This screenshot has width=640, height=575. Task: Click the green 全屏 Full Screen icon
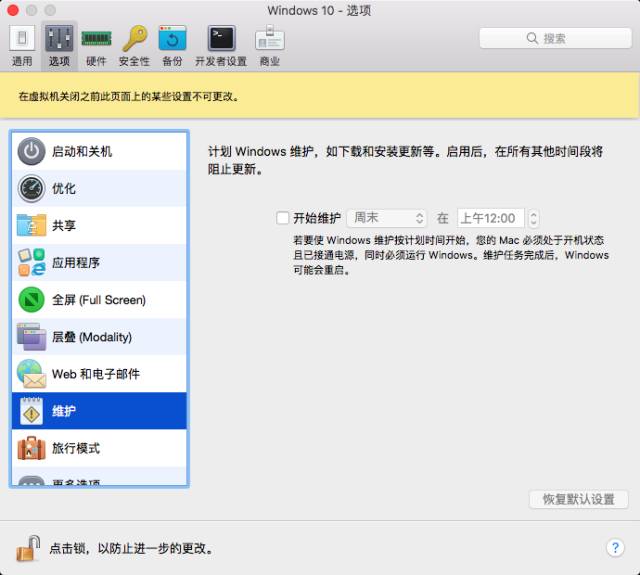(x=31, y=300)
